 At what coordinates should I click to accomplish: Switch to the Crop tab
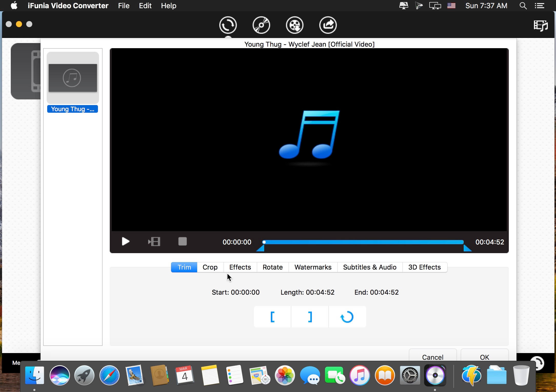210,267
